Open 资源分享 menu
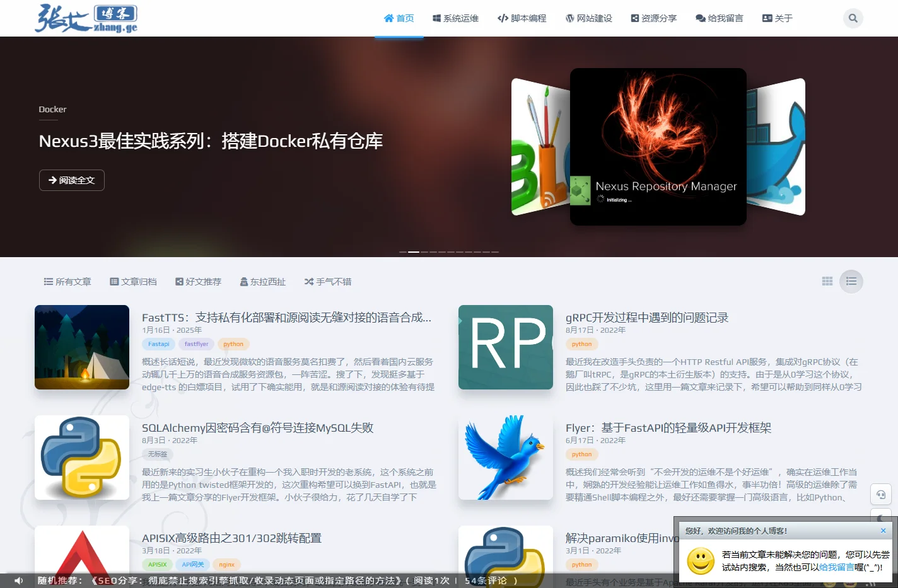 [654, 18]
